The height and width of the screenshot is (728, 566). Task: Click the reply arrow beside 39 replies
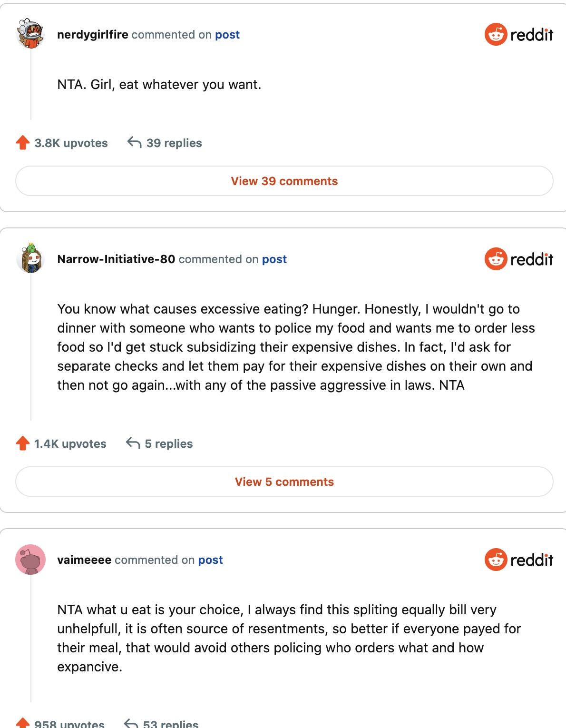pyautogui.click(x=135, y=143)
